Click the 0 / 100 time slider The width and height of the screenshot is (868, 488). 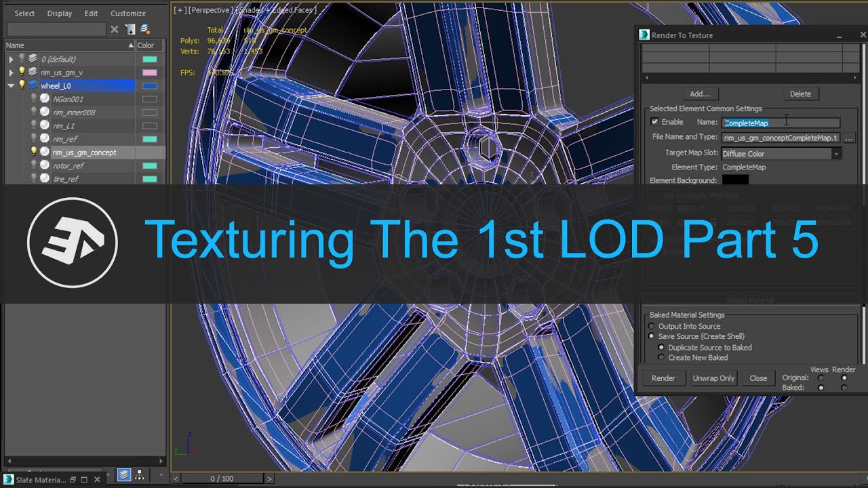point(222,479)
